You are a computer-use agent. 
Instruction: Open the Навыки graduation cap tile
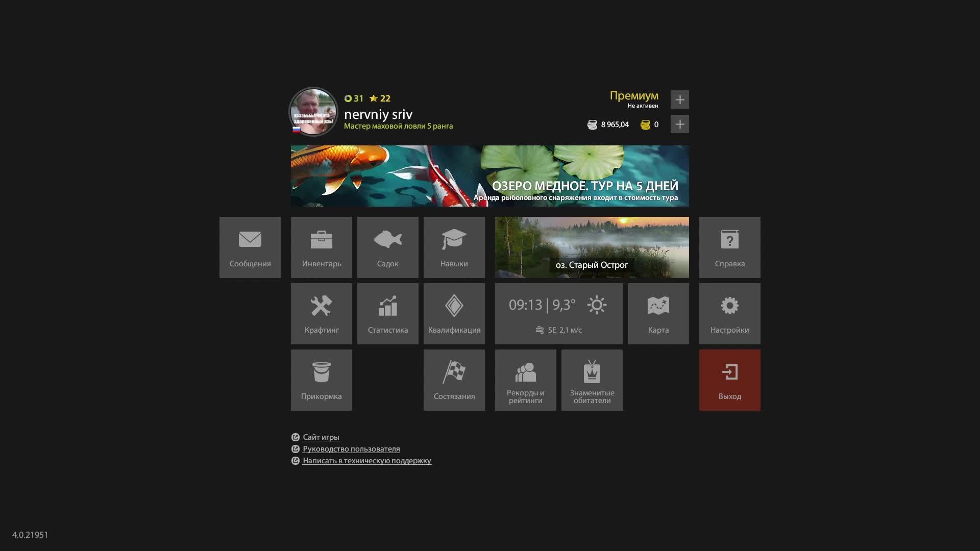point(454,247)
